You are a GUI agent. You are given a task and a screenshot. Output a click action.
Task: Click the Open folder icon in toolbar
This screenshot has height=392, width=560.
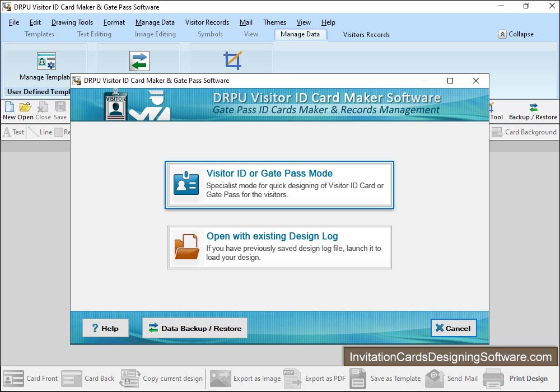pos(25,107)
